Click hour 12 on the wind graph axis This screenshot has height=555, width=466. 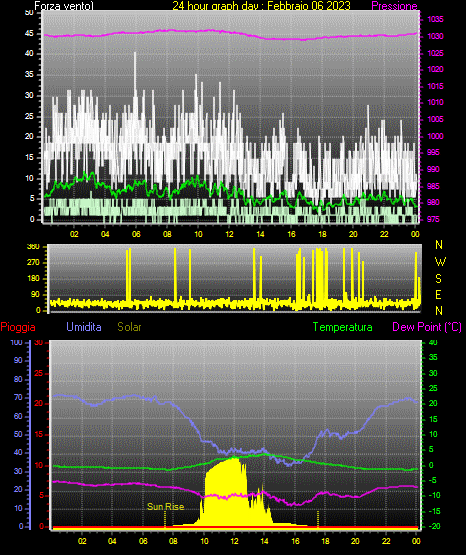[x=229, y=234]
